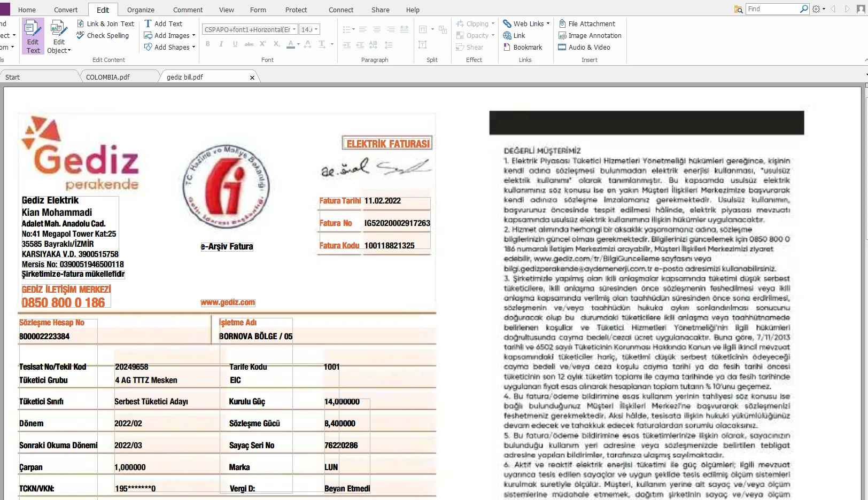Screen dimensions: 868x500
Task: Expand the font size dropdown
Action: point(316,29)
